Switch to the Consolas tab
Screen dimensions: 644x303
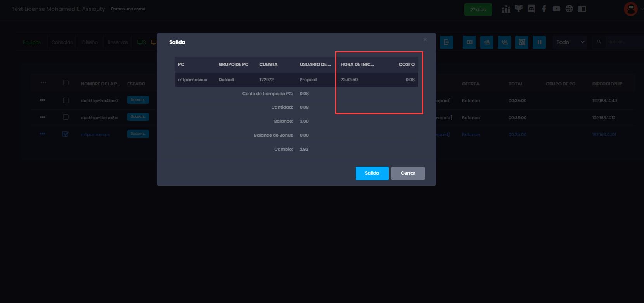pos(62,42)
